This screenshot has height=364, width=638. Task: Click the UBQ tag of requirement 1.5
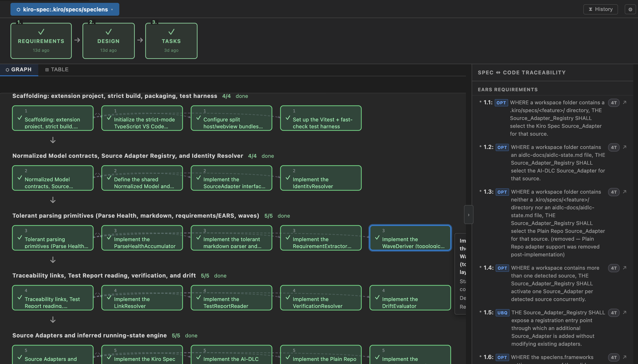click(502, 313)
